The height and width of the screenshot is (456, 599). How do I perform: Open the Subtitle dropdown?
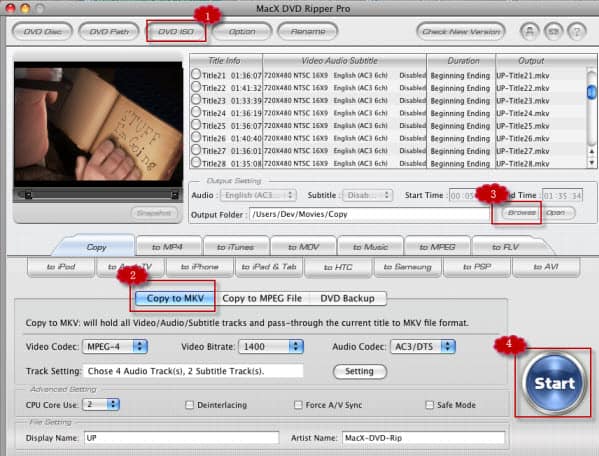click(x=368, y=195)
